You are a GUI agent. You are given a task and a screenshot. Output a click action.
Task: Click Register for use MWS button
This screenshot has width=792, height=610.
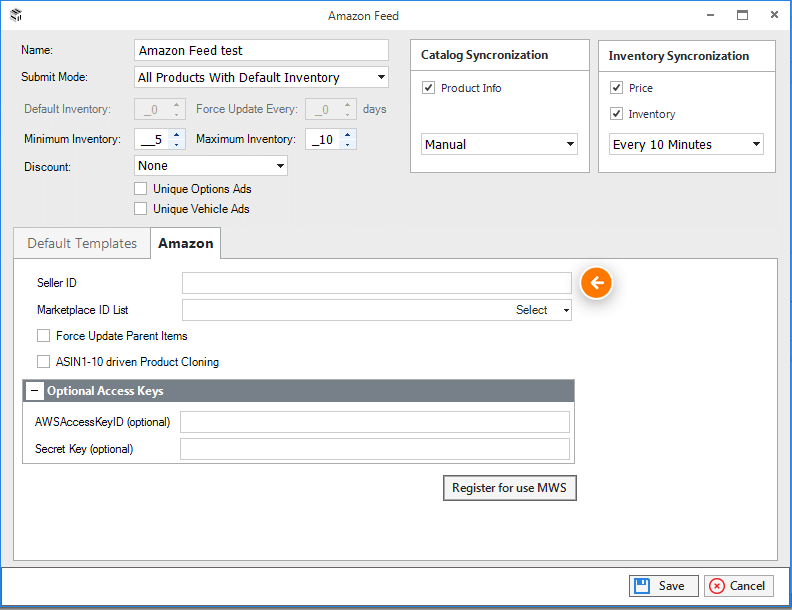point(510,488)
